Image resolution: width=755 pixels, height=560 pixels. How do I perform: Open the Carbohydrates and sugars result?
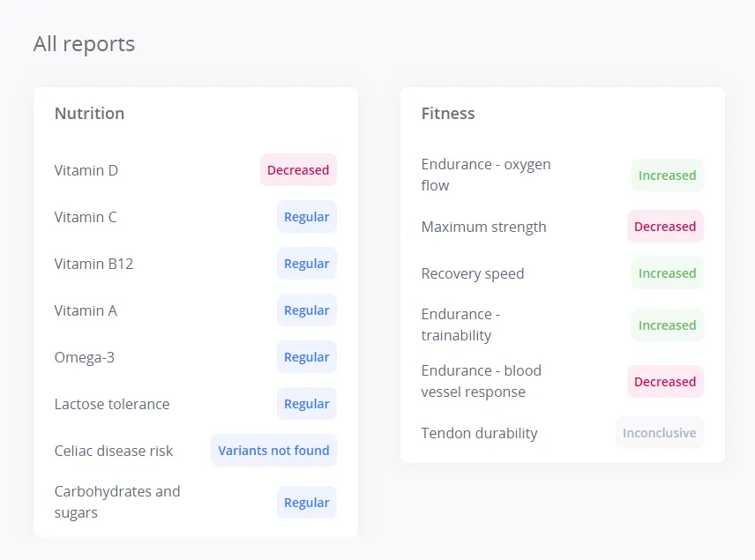point(306,502)
